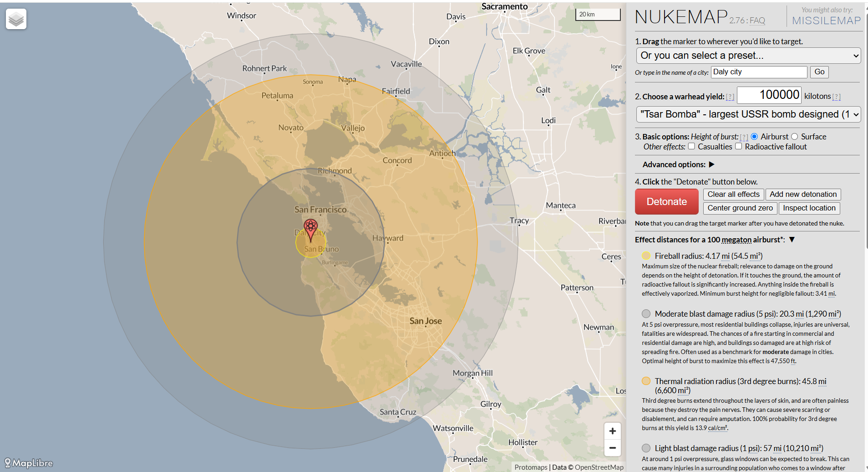The image size is (868, 472).
Task: Click the light blast damage gray swatch
Action: click(x=646, y=448)
